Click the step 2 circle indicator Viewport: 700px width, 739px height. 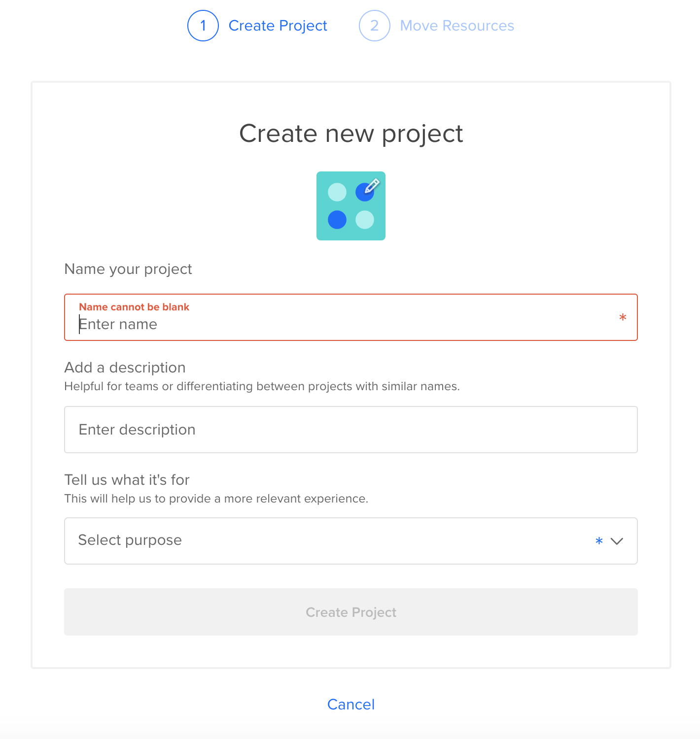(375, 26)
